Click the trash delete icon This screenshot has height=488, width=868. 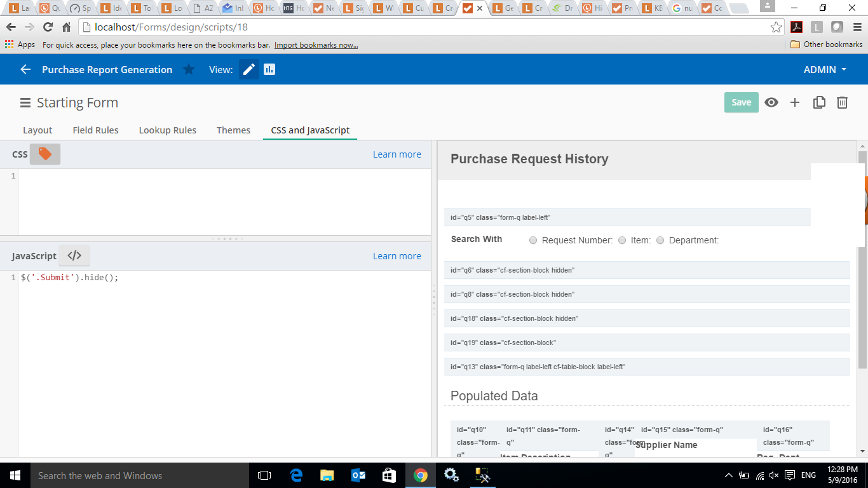pos(843,102)
